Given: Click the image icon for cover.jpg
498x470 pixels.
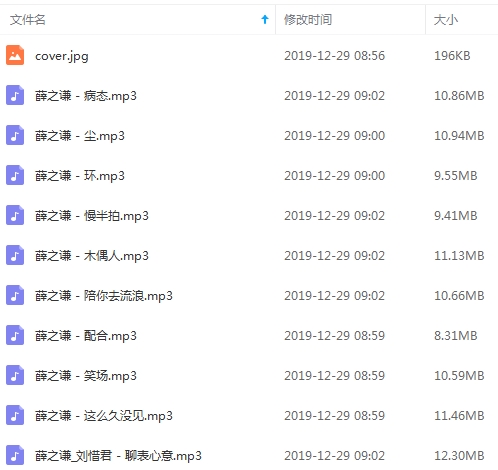Looking at the screenshot, I should [15, 55].
